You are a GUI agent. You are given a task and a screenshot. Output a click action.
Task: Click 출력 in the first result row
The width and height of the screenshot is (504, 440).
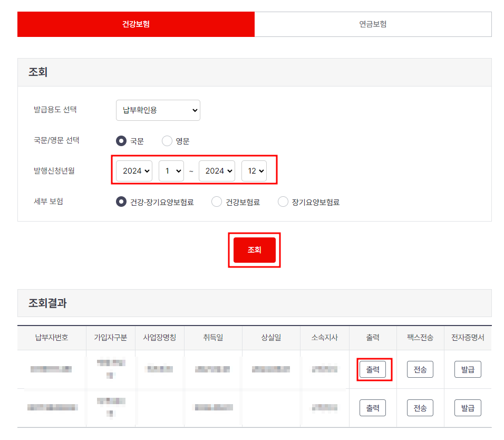click(373, 369)
